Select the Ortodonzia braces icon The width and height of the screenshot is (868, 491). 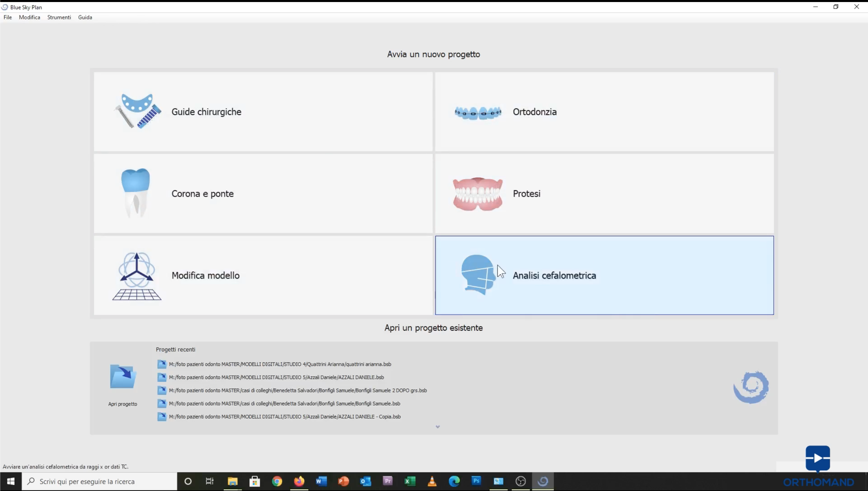478,112
